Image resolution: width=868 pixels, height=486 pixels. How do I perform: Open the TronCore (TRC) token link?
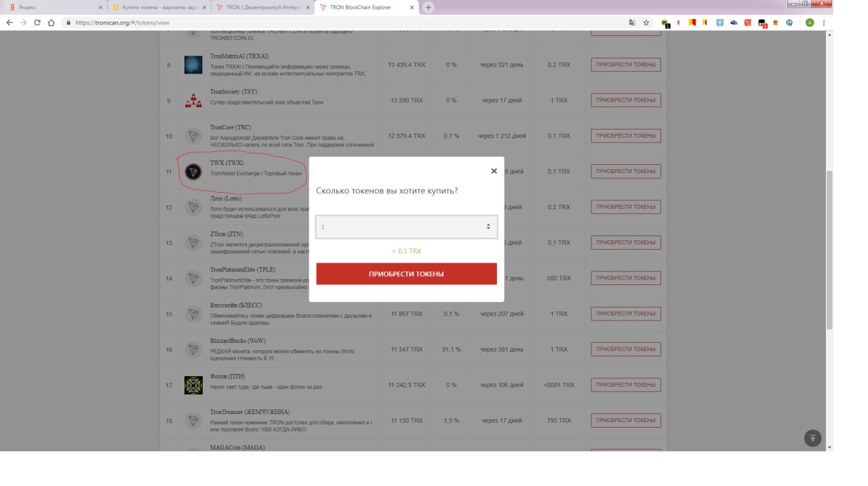point(231,127)
